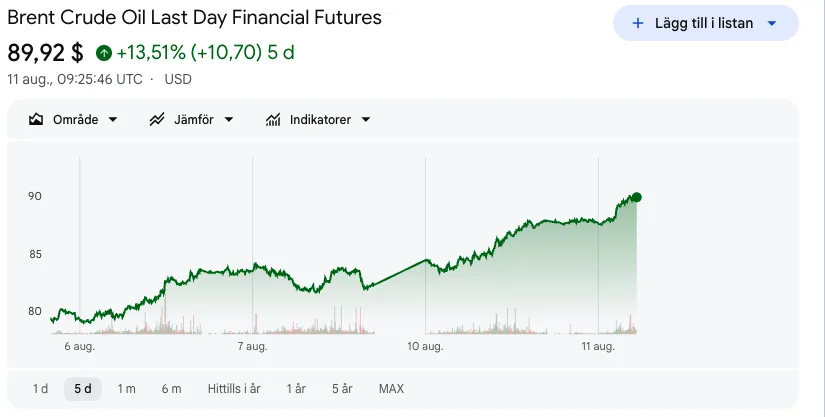
Task: Select the 1 d time range
Action: [41, 389]
